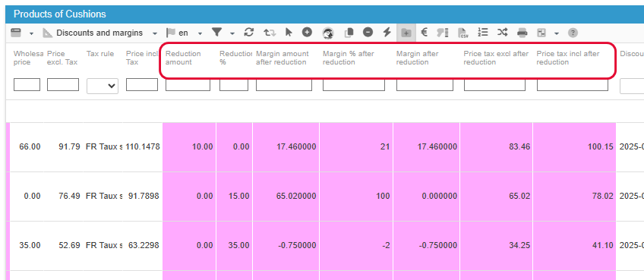
Task: Select the 0.000000 margin after reduction cell
Action: click(x=426, y=197)
